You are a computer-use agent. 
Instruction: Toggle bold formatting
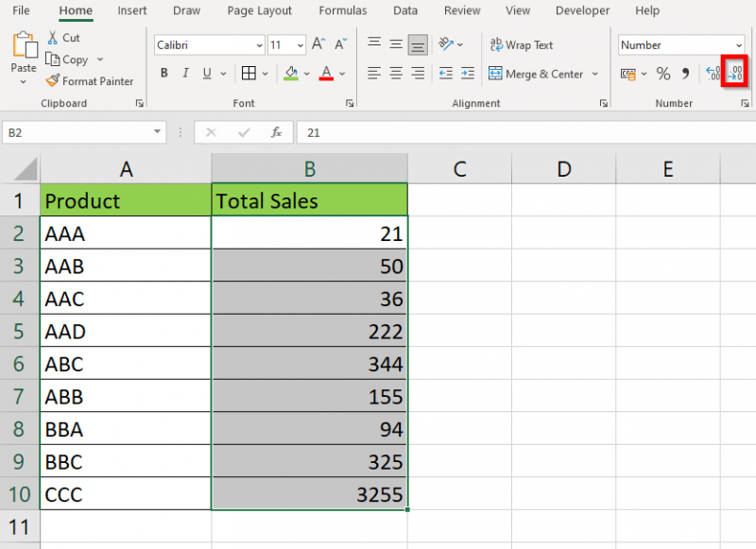164,73
